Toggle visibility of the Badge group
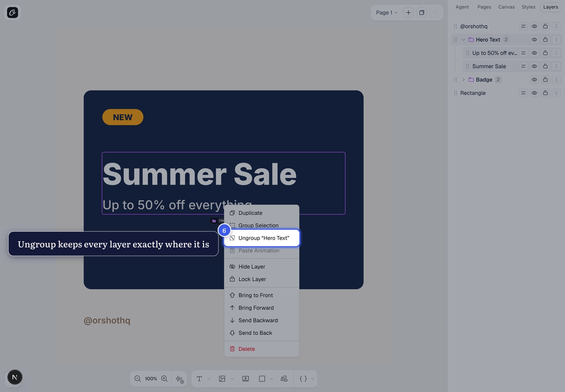Image resolution: width=565 pixels, height=392 pixels. [534, 80]
